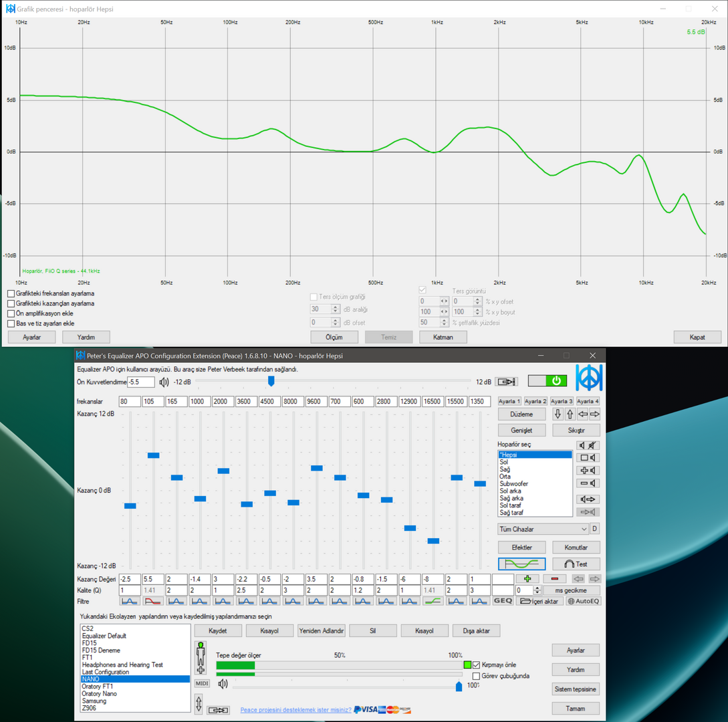Click the dB ofset spinner arrows
The height and width of the screenshot is (722, 728).
click(335, 322)
